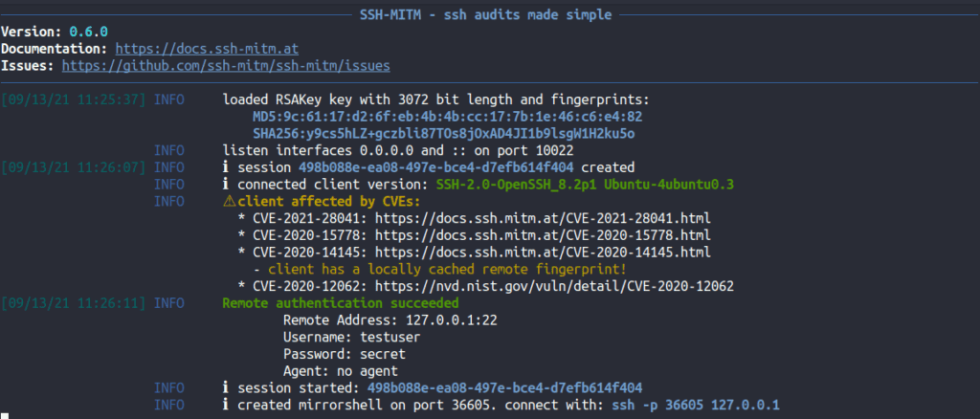Click 'client has a locally cached remote fingerprint' text
The height and width of the screenshot is (419, 980).
448,270
